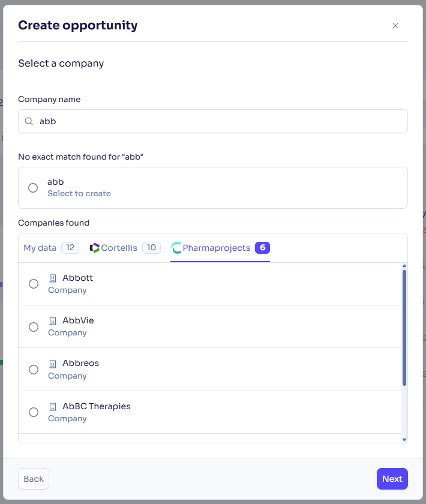
Task: Click the building icon beside Abbreos
Action: click(x=53, y=364)
